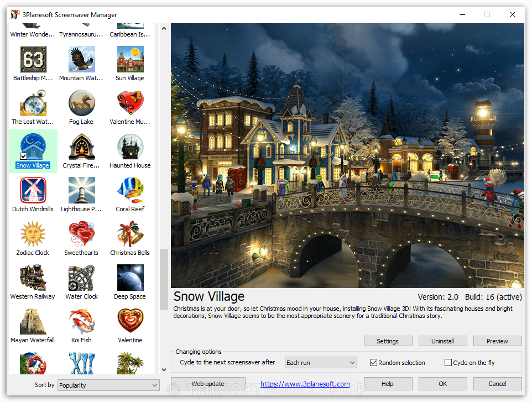Pick the Fog Lake duck icon
532x402 pixels.
(x=81, y=103)
